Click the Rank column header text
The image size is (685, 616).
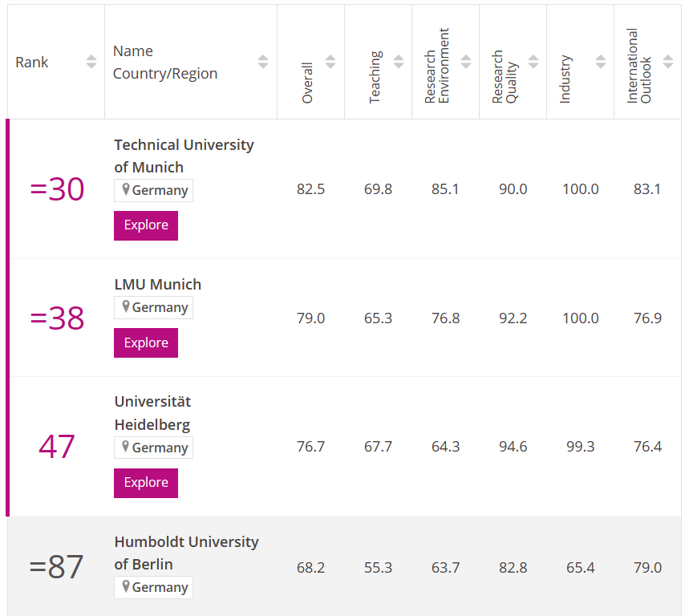(32, 63)
